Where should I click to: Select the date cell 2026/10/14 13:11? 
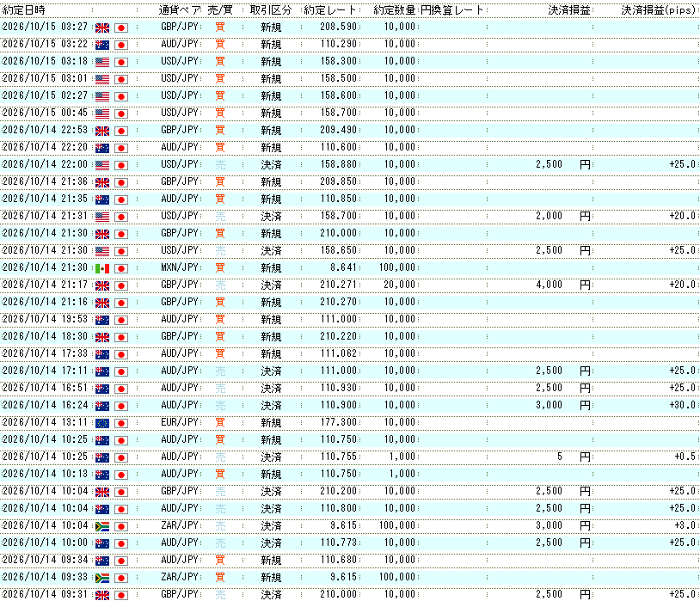click(45, 422)
